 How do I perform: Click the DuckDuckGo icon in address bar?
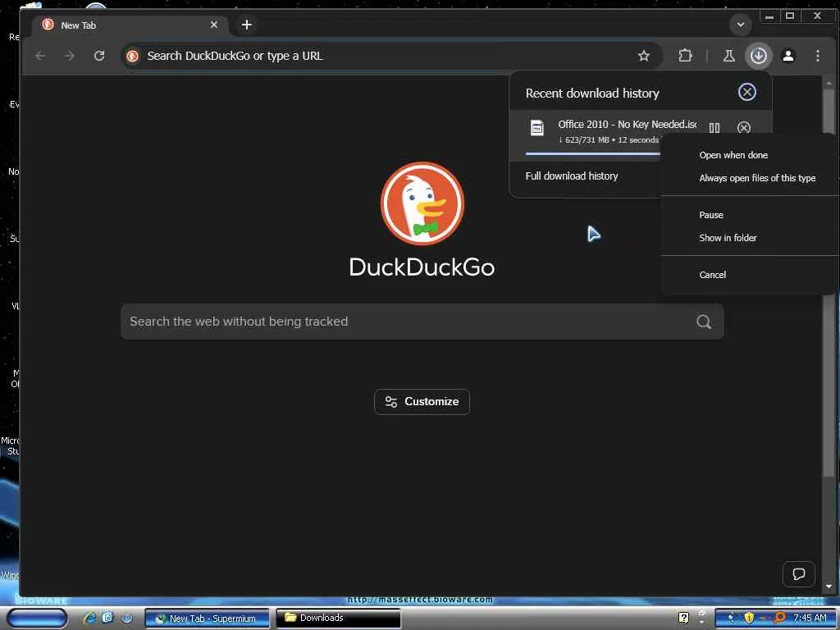[x=132, y=56]
